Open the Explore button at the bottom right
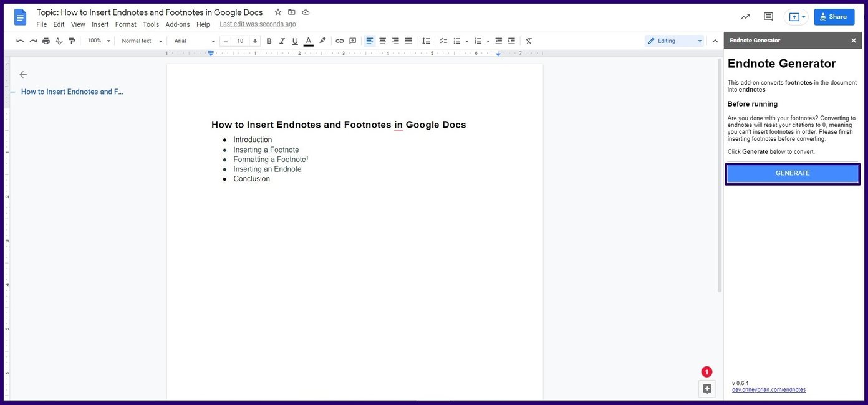The width and height of the screenshot is (868, 405). click(707, 389)
